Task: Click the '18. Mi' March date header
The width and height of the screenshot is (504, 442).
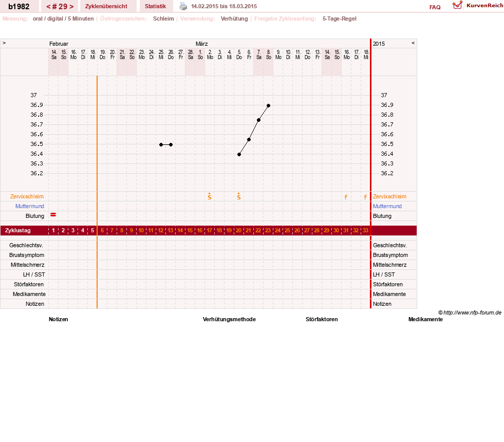Action: coord(366,54)
